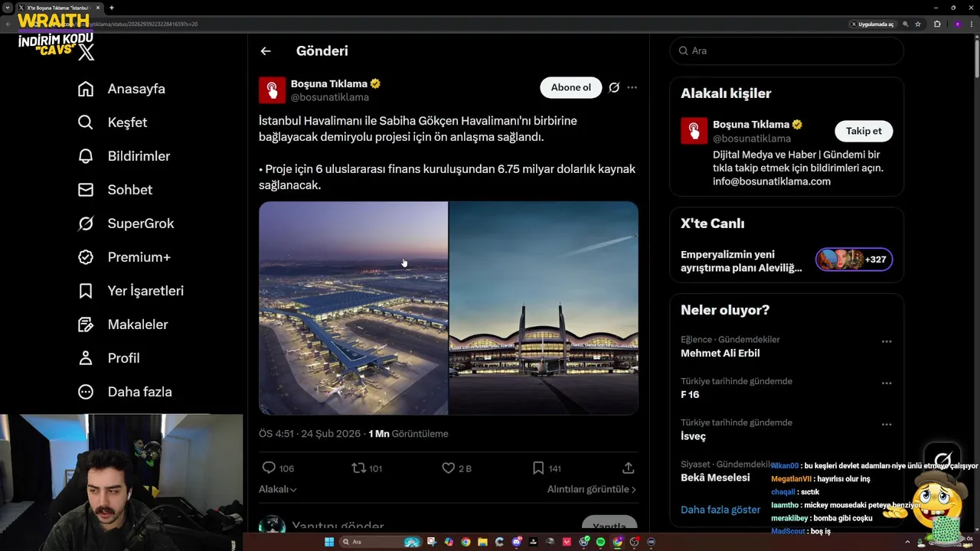Screen dimensions: 980x551
Task: Open Yer İşaretleri bookmark icon
Action: [86, 291]
